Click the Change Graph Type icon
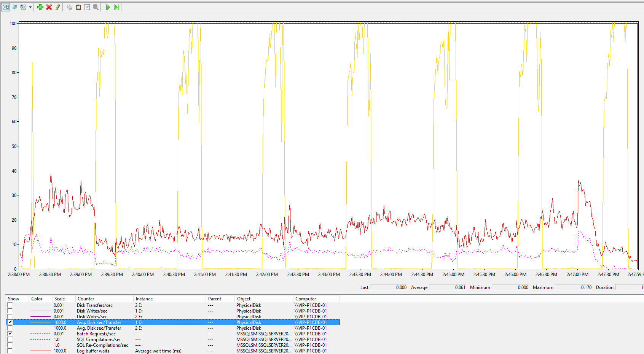Image resolution: width=644 pixels, height=354 pixels. coord(23,7)
